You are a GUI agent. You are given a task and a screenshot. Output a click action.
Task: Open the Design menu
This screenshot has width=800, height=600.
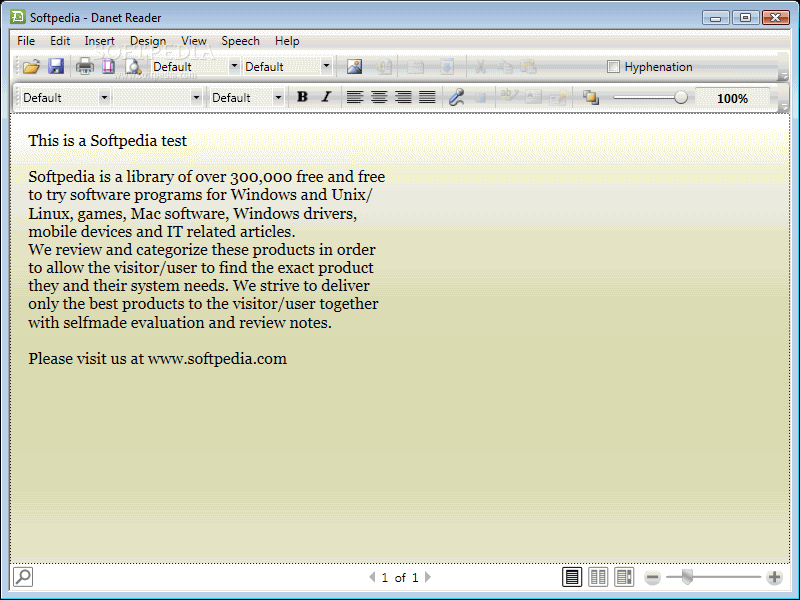pyautogui.click(x=148, y=41)
